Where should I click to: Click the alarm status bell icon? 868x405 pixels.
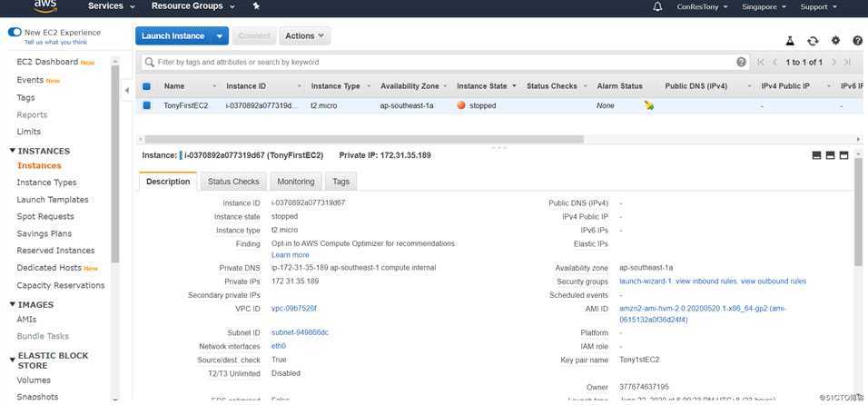click(649, 105)
